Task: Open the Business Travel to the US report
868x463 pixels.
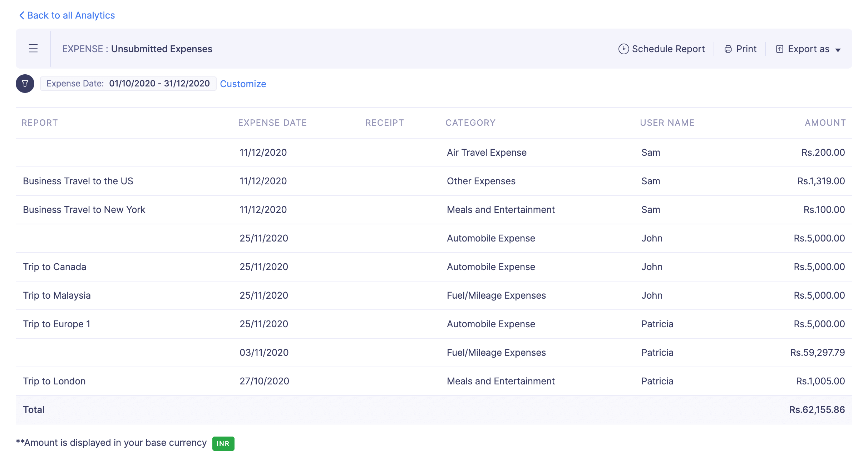Action: click(78, 181)
